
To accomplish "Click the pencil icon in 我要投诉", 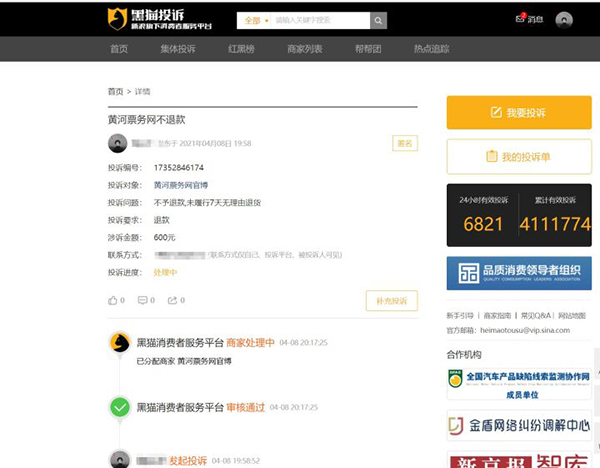I will [496, 112].
